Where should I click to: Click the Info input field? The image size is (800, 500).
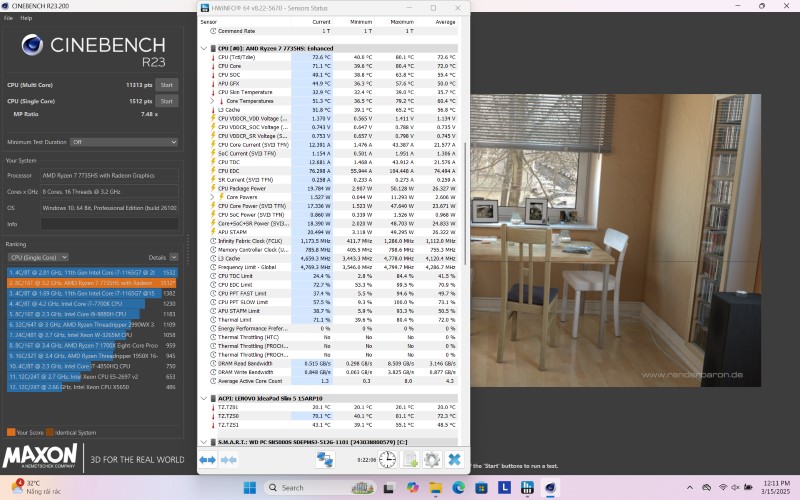pyautogui.click(x=110, y=224)
